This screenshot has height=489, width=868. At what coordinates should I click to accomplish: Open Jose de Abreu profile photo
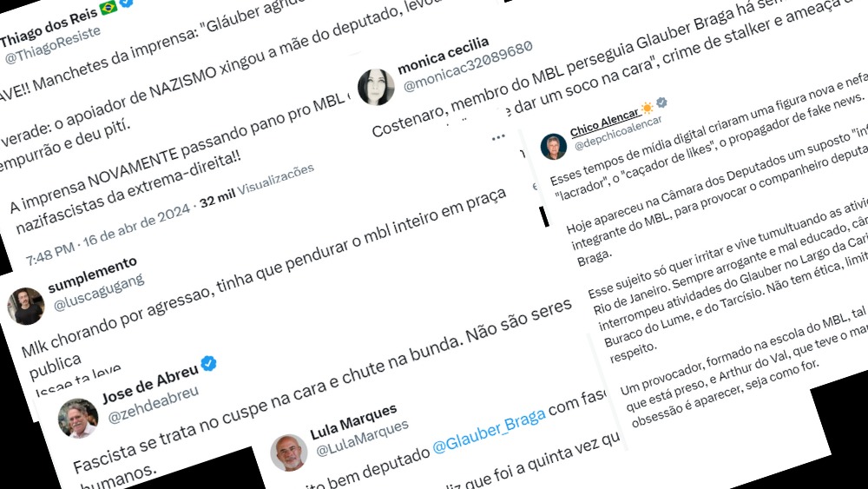click(x=78, y=418)
